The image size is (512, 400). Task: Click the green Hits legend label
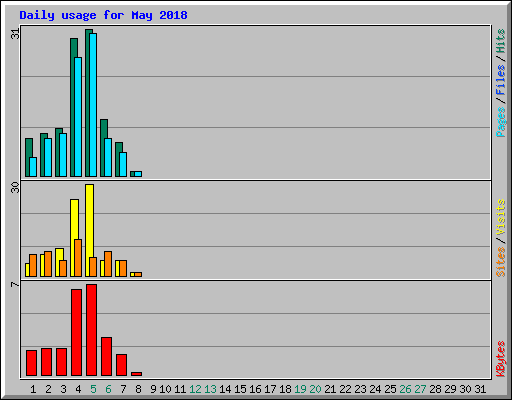501,41
